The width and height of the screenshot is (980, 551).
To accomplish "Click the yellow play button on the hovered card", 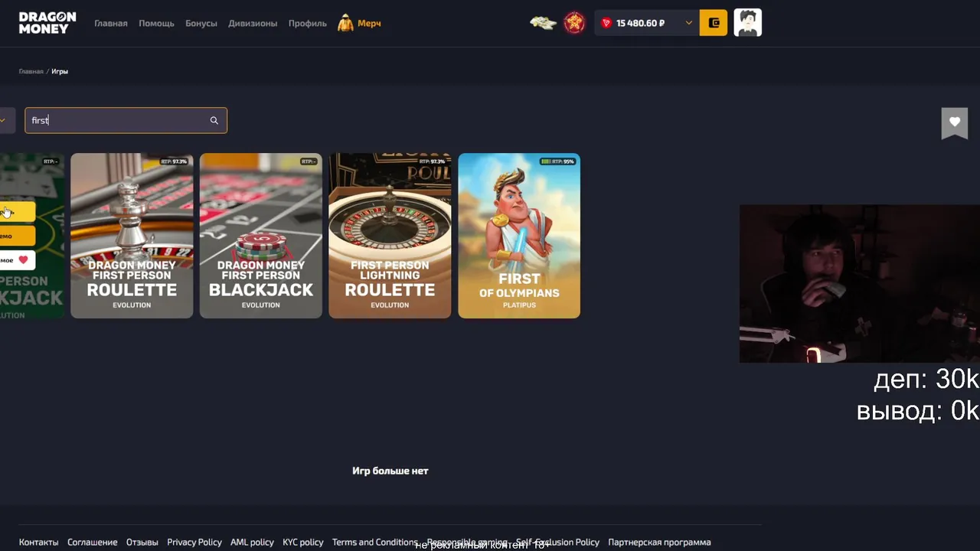I will (x=17, y=211).
